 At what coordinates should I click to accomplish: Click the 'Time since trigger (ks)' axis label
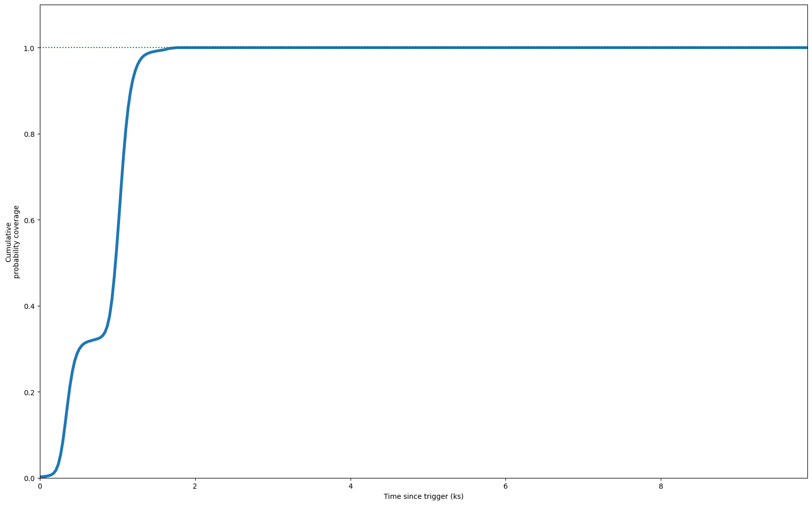pyautogui.click(x=424, y=496)
